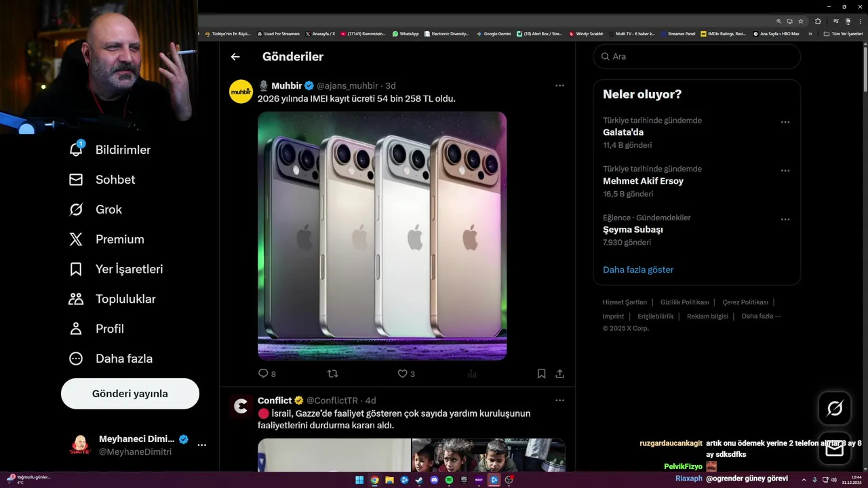This screenshot has width=868, height=488.
Task: Open Bildirimler notifications bell
Action: (76, 149)
